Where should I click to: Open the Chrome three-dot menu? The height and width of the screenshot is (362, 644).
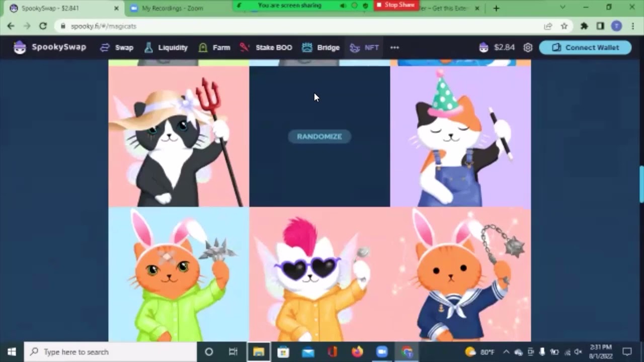coord(632,26)
